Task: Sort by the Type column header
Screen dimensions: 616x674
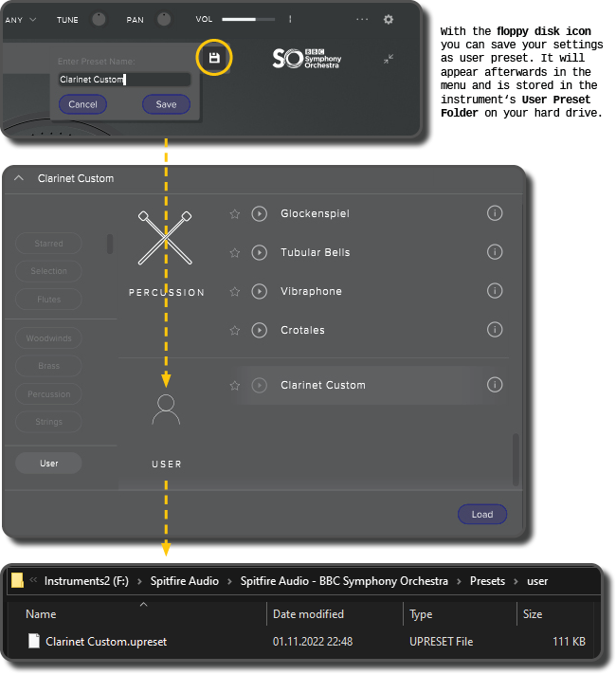Action: (421, 614)
